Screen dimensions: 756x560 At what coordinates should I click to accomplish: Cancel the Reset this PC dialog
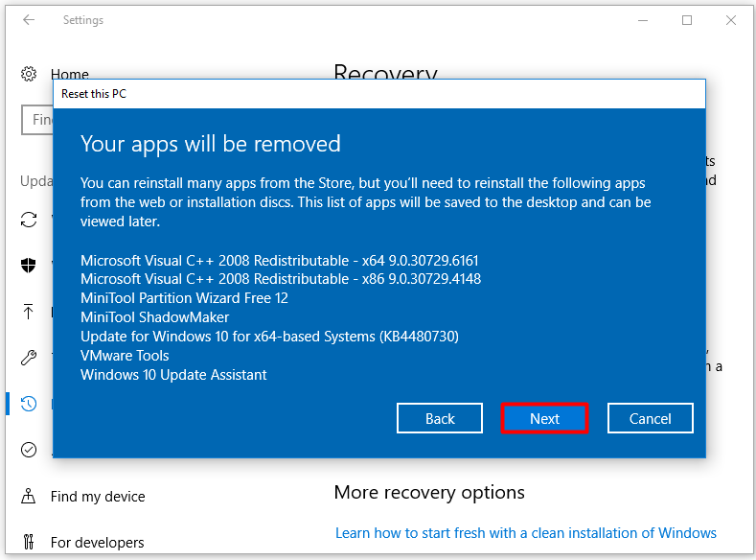[x=650, y=418]
